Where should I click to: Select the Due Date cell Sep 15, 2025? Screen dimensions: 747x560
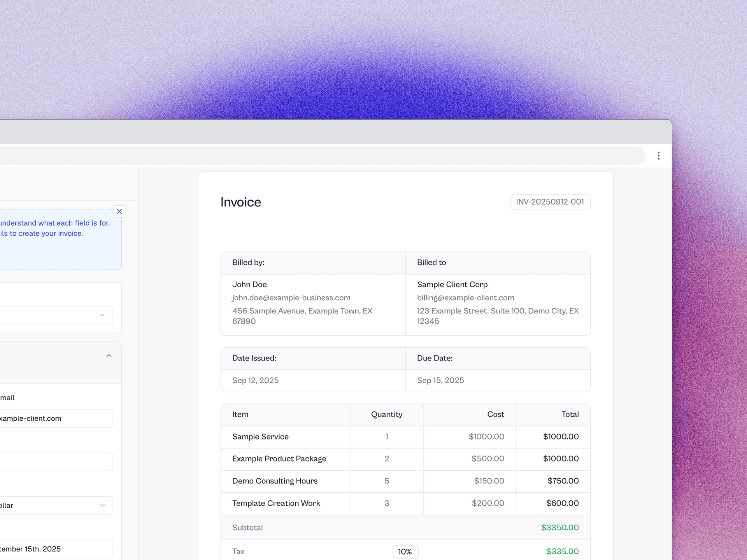pyautogui.click(x=440, y=380)
